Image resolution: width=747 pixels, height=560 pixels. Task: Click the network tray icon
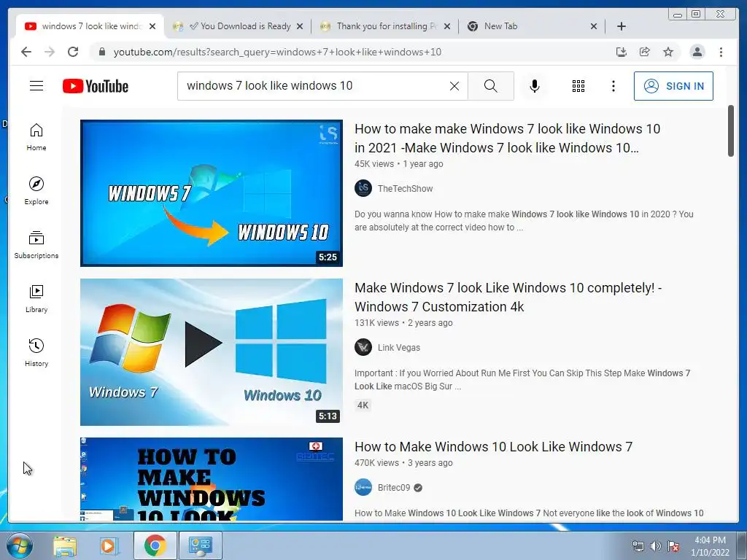638,546
